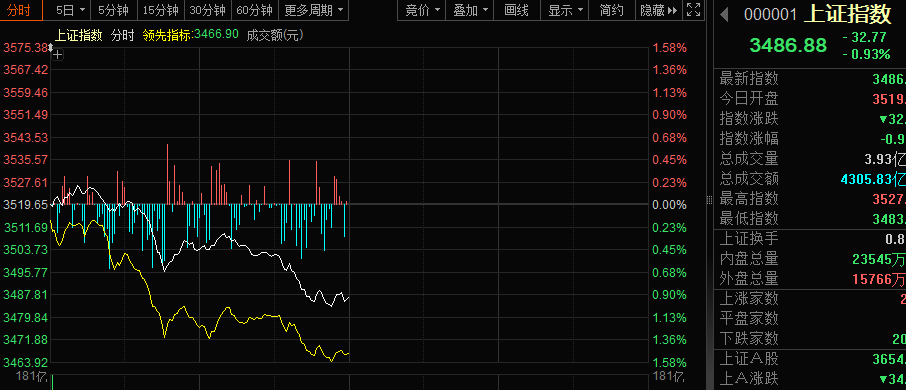Open the 5日 period dropdown
The height and width of the screenshot is (390, 906).
[70, 10]
